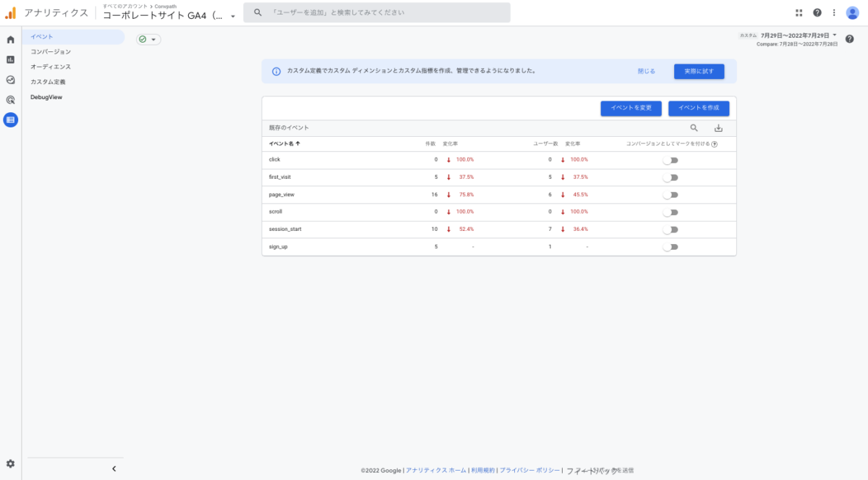Mark sign_up event as conversion
The image size is (868, 480).
point(671,247)
